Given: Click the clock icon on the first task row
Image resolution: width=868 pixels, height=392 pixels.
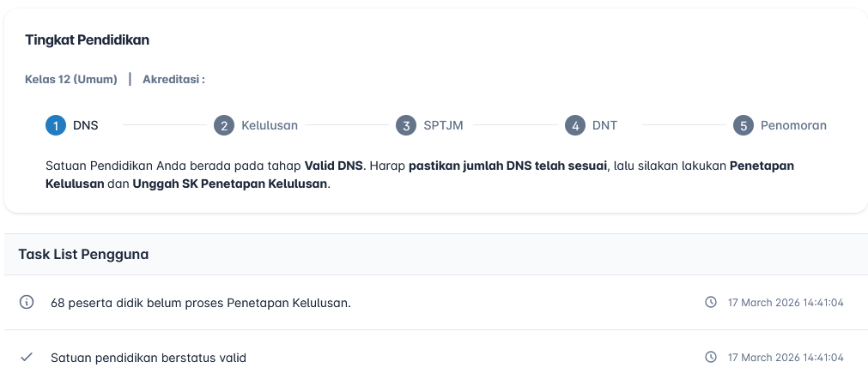Looking at the screenshot, I should [711, 303].
